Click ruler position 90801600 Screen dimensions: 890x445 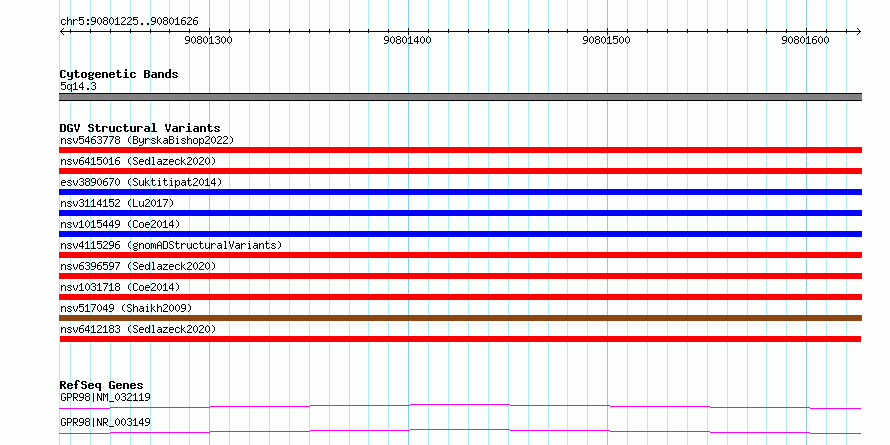[x=805, y=40]
